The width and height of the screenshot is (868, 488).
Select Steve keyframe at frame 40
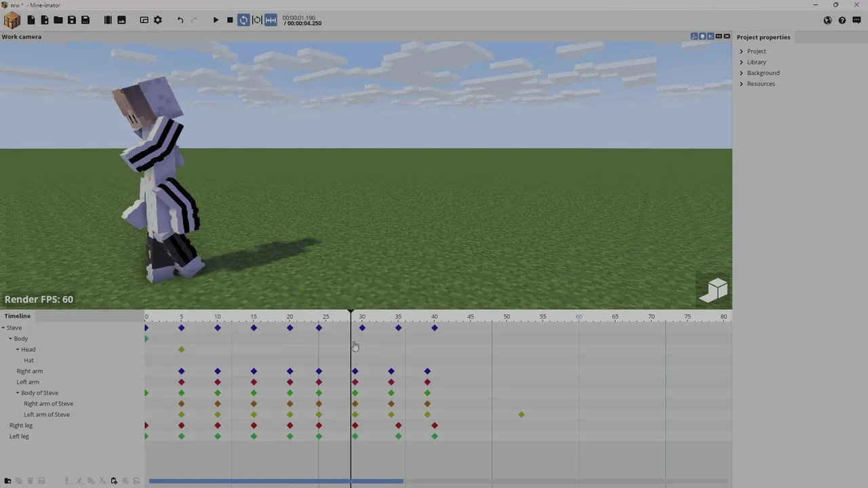pos(435,328)
